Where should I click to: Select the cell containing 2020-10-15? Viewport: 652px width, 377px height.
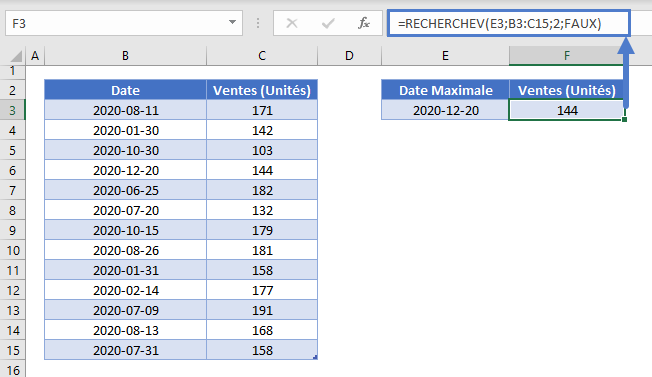[x=125, y=230]
